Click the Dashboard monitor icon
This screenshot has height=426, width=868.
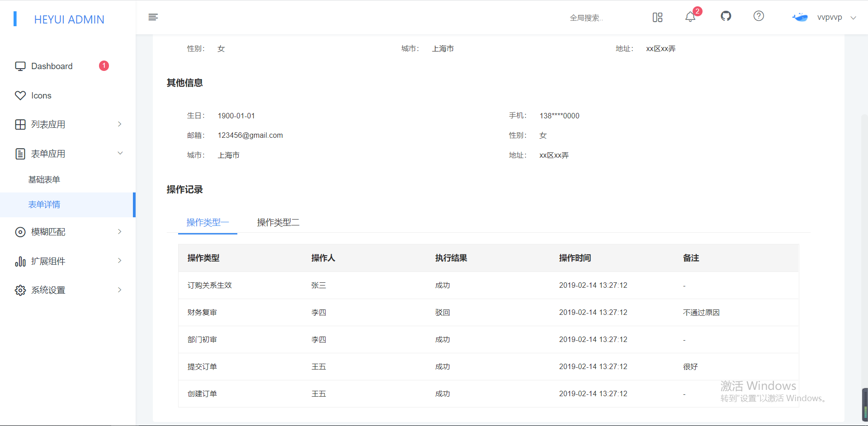(20, 66)
